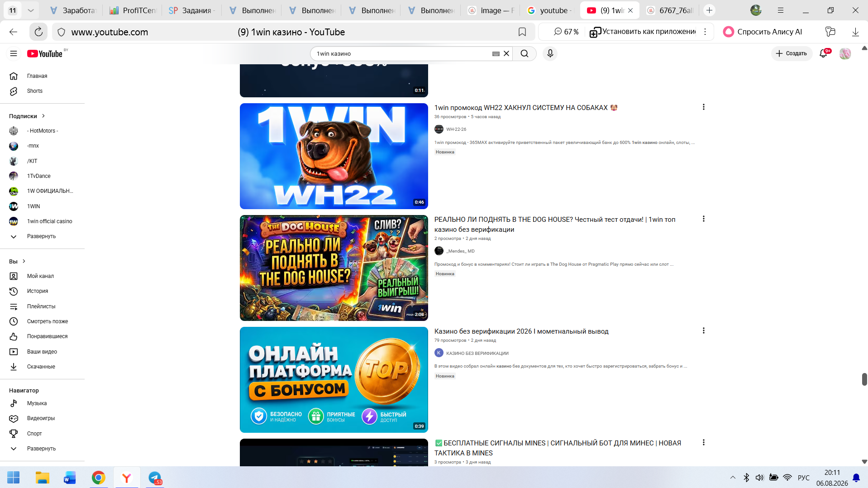Viewport: 868px width, 488px height.
Task: Open the КАЗИНО БЕЗ ВЕРИФИКАЦИИ channel link
Action: pyautogui.click(x=477, y=354)
